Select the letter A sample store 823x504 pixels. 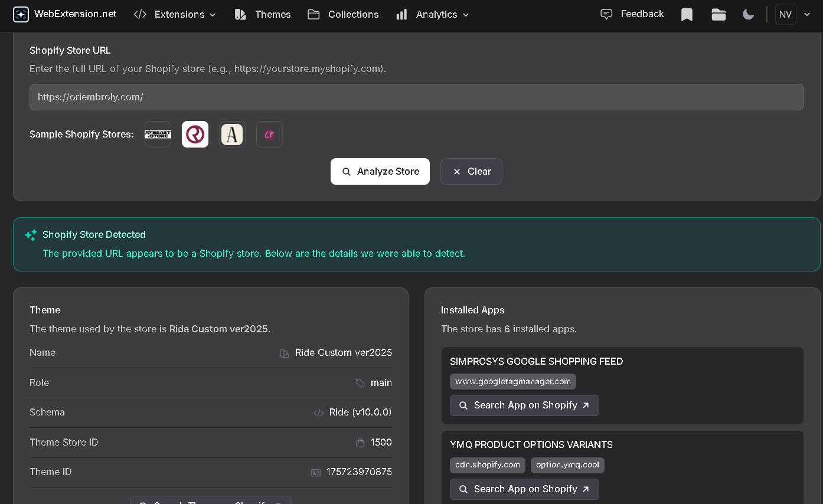pyautogui.click(x=232, y=135)
